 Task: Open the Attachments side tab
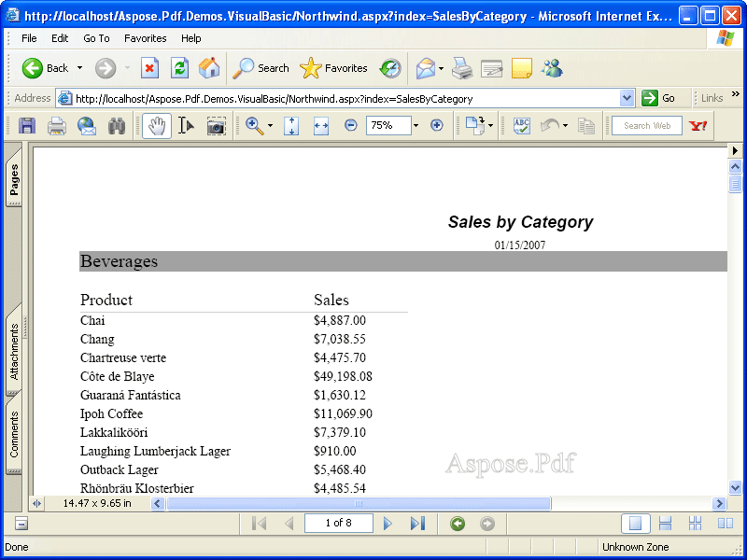pos(14,349)
